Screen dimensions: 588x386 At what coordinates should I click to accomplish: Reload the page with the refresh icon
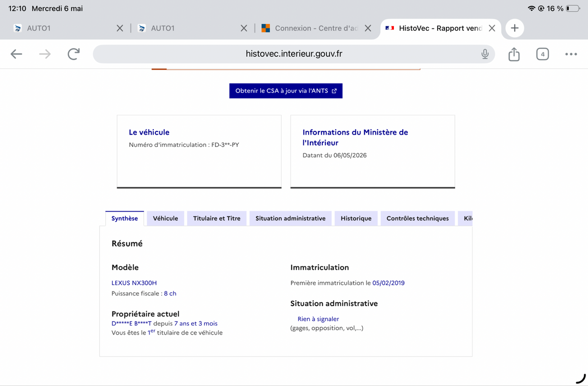[x=73, y=54]
